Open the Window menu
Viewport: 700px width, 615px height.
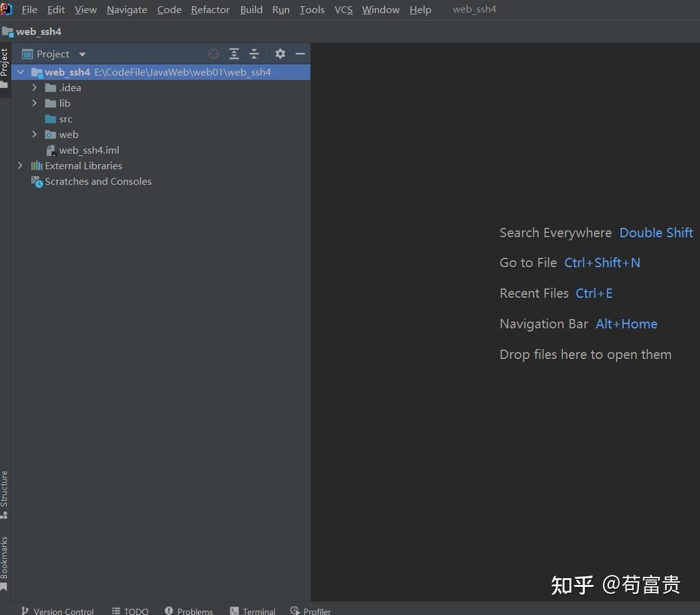(x=381, y=10)
